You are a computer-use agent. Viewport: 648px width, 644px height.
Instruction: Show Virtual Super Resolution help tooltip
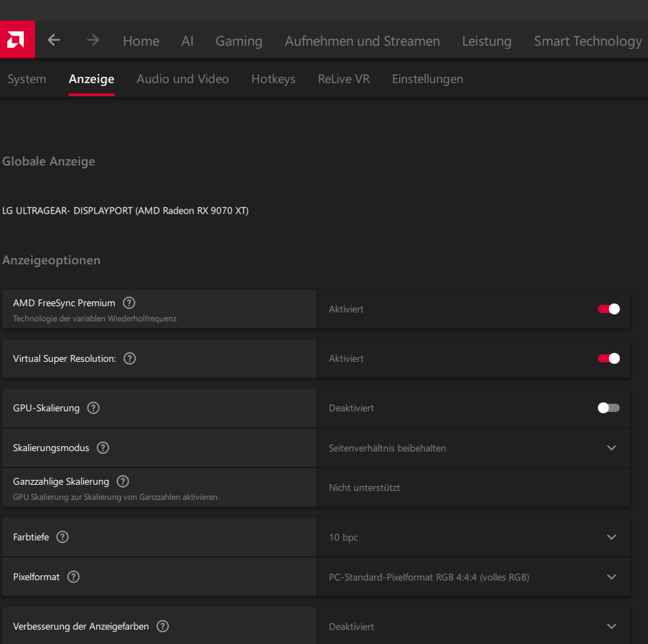coord(130,358)
